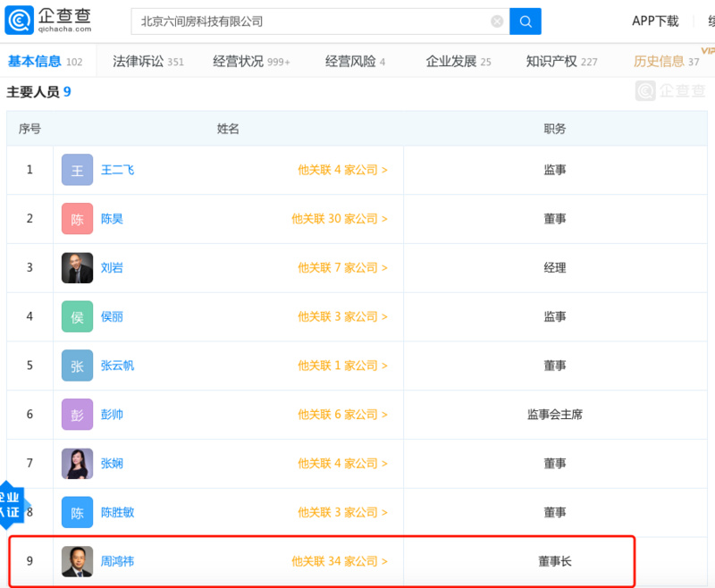Clear the search box with the X icon
The width and height of the screenshot is (715, 588).
(x=497, y=21)
